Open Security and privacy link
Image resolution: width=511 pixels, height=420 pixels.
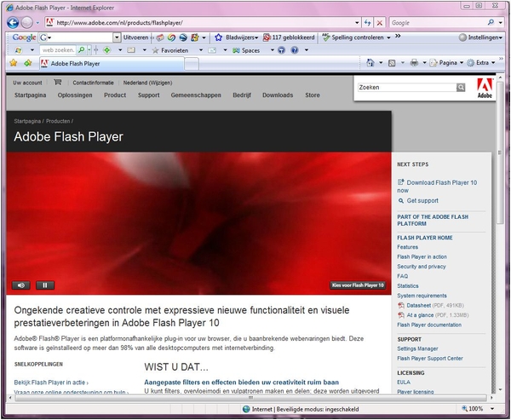point(422,267)
